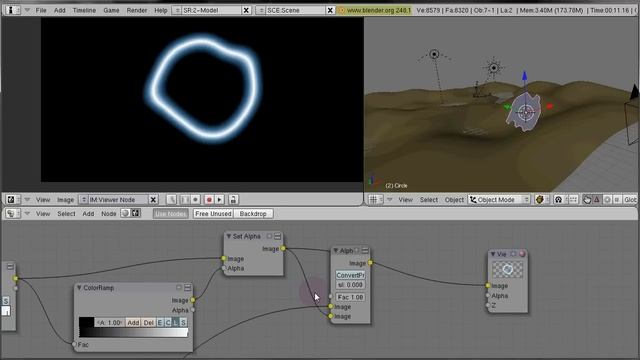Screen dimensions: 640x360
Task: Toggle ColorRamp node preview icon
Action: pos(179,288)
